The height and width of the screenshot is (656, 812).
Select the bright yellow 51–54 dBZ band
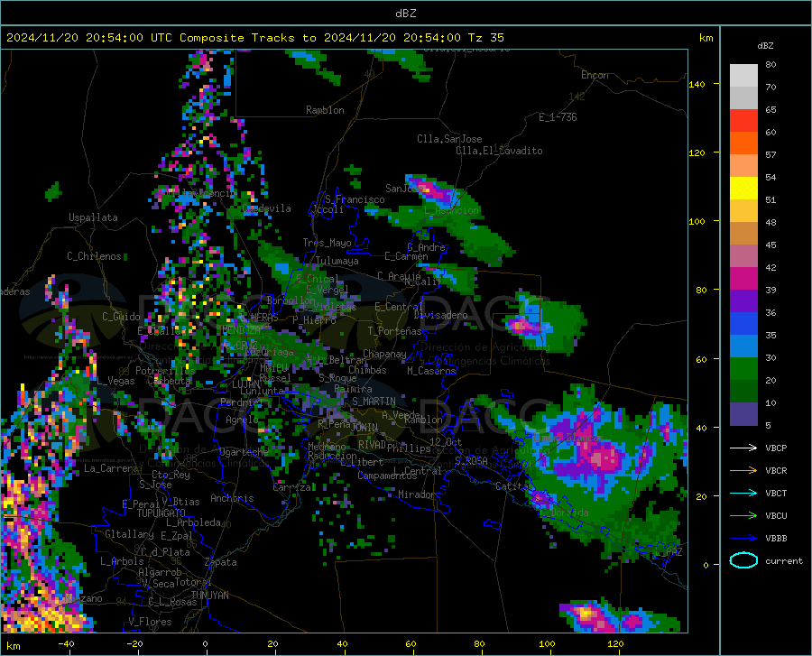click(x=743, y=189)
